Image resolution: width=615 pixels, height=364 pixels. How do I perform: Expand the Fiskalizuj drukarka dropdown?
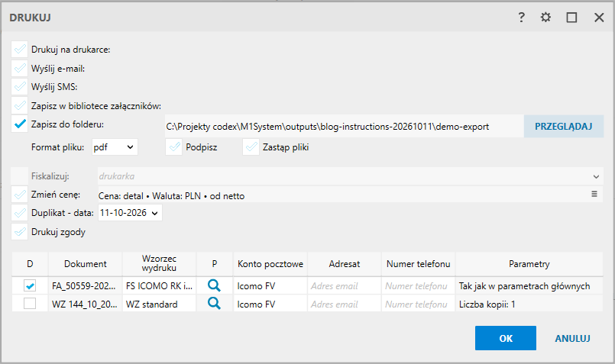pyautogui.click(x=350, y=176)
